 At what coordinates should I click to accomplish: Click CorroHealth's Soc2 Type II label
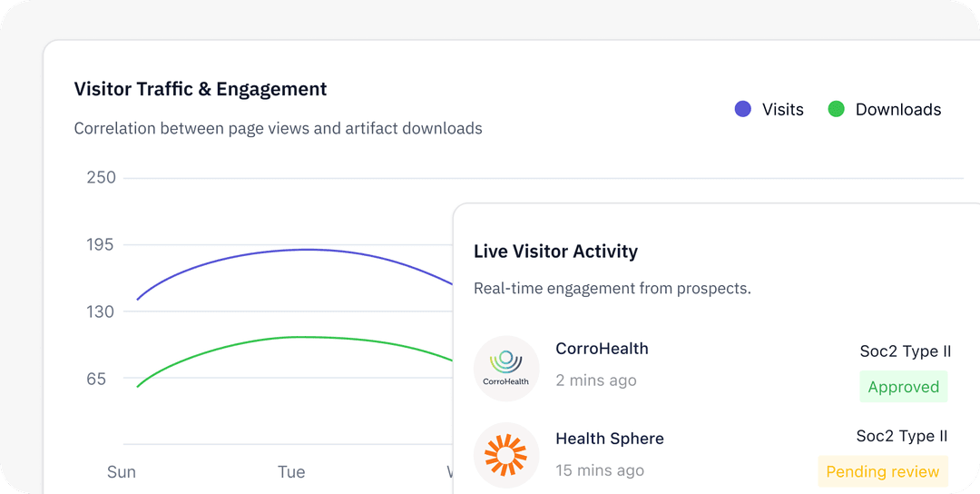905,351
